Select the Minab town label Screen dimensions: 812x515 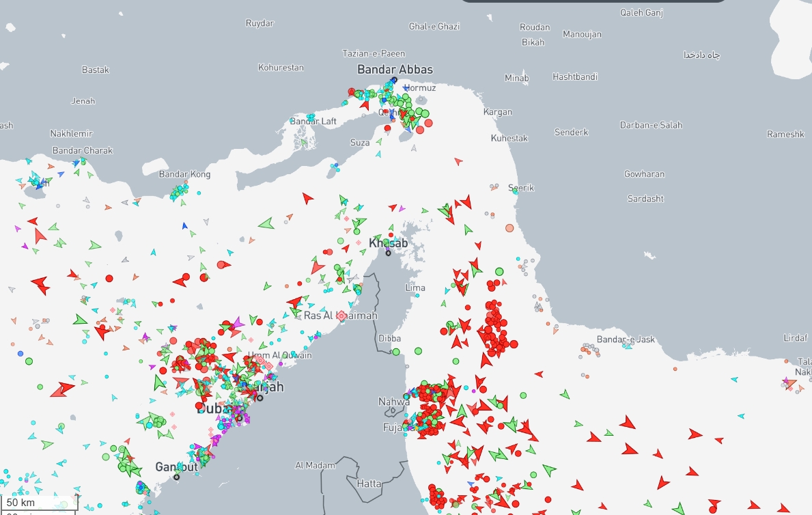516,79
